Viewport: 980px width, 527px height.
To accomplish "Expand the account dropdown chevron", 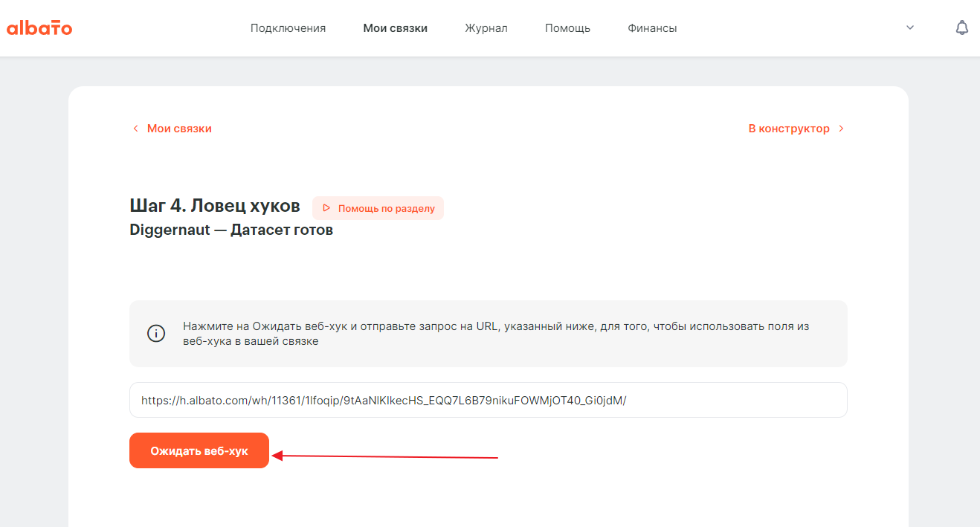I will click(x=910, y=28).
